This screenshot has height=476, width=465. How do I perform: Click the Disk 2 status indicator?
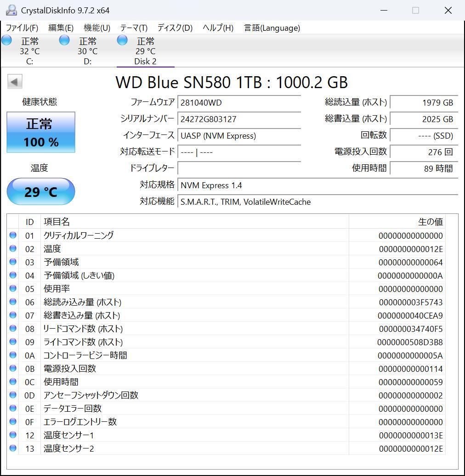(x=122, y=40)
